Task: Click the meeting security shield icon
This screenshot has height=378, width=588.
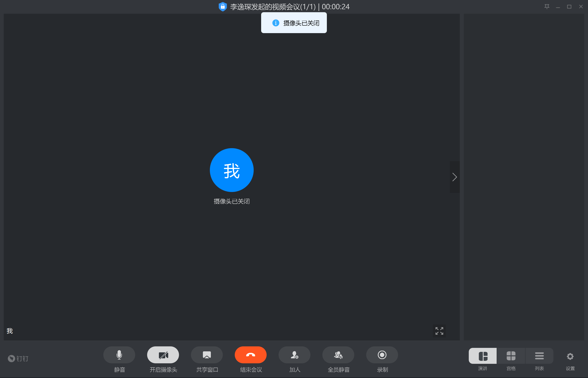Action: [223, 7]
